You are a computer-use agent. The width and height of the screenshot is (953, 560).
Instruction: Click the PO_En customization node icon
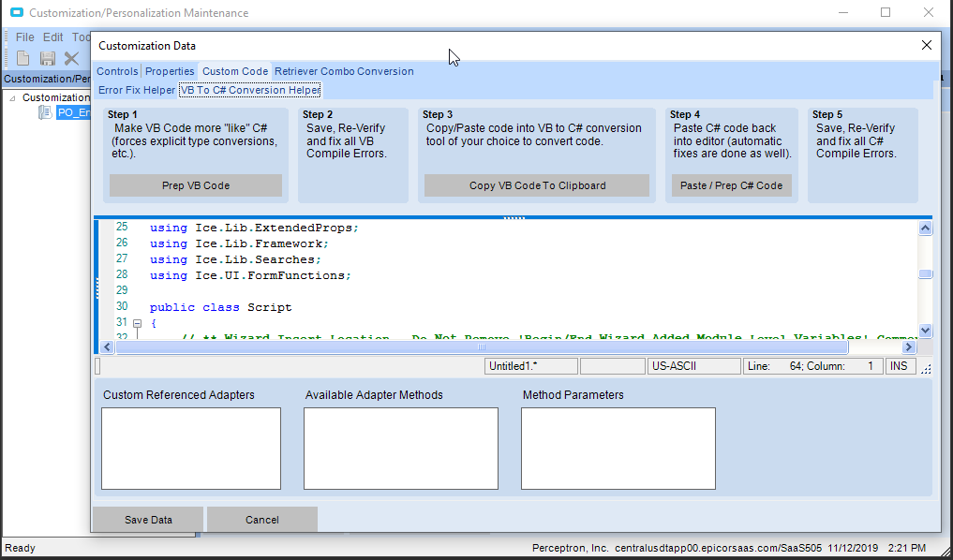[x=45, y=112]
